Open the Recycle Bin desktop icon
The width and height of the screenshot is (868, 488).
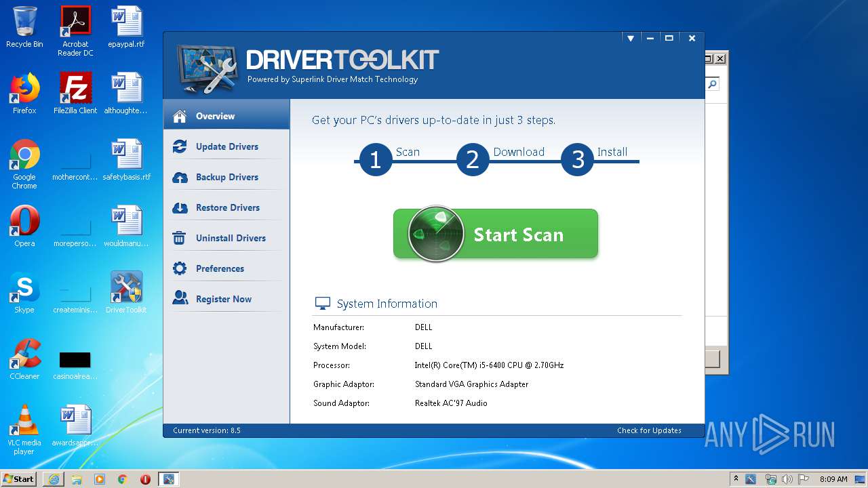point(24,27)
